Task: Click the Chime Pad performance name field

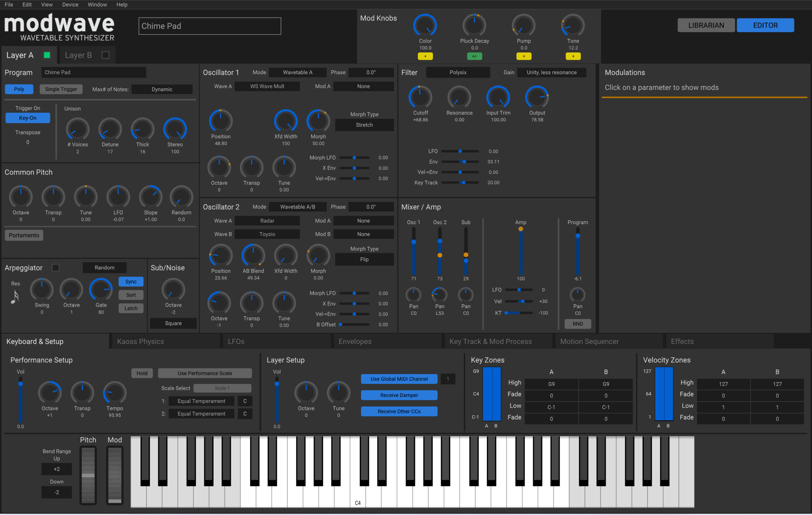Action: pos(209,26)
